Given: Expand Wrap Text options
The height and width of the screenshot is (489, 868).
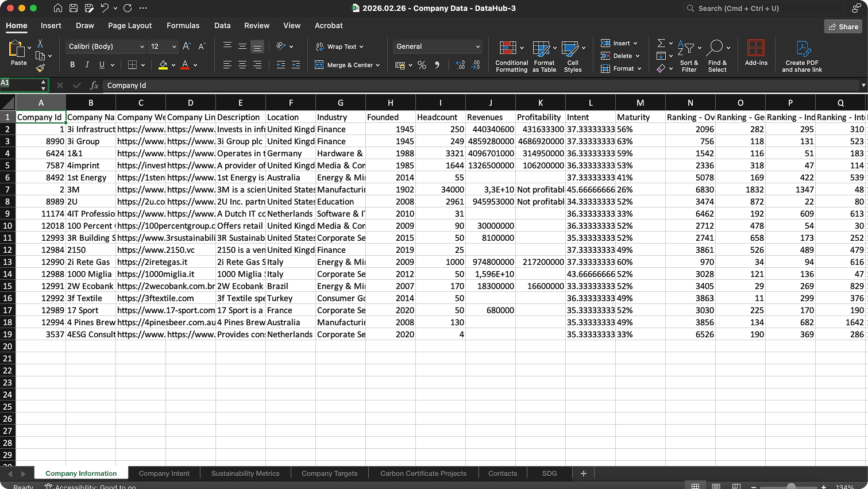Looking at the screenshot, I should click(361, 47).
